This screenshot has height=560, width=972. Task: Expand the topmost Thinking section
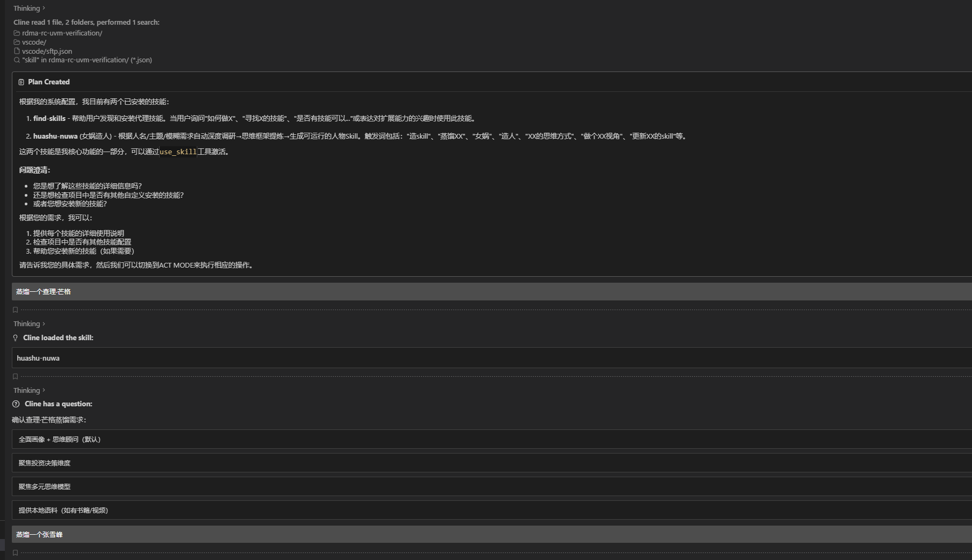[29, 8]
